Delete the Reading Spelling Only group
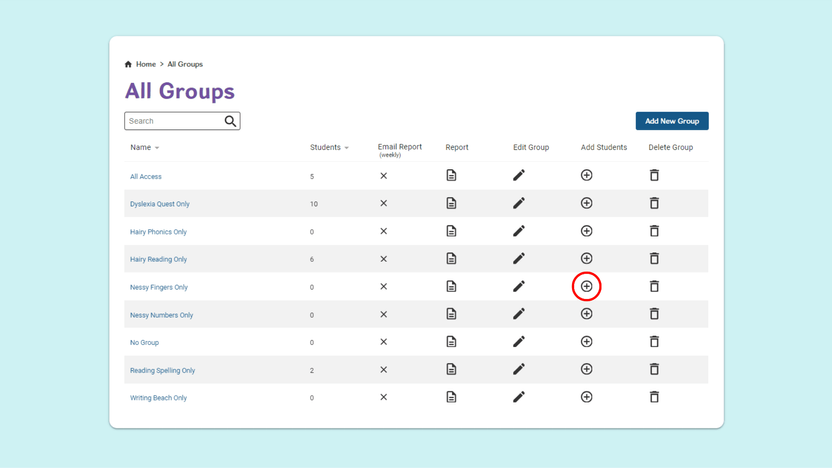Image resolution: width=832 pixels, height=468 pixels. [x=654, y=369]
